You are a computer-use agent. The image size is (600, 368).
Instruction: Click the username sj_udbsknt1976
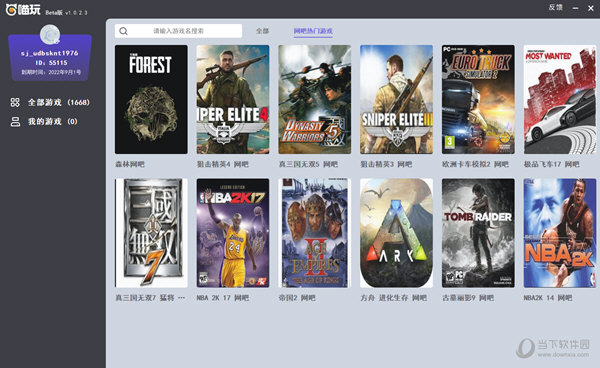pos(50,53)
